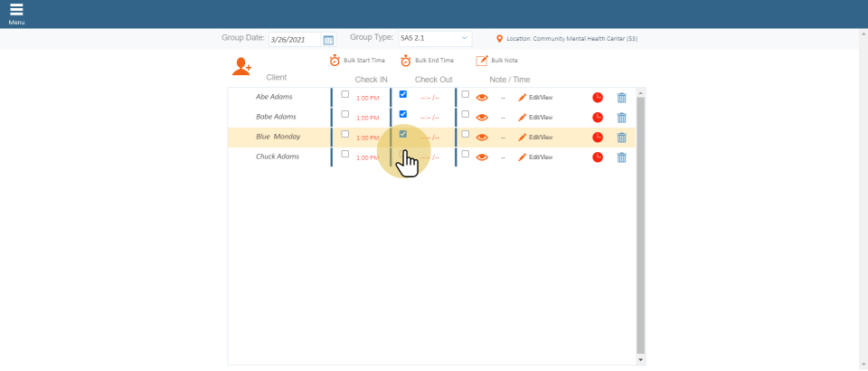Click the add client icon
868x371 pixels.
(x=241, y=66)
